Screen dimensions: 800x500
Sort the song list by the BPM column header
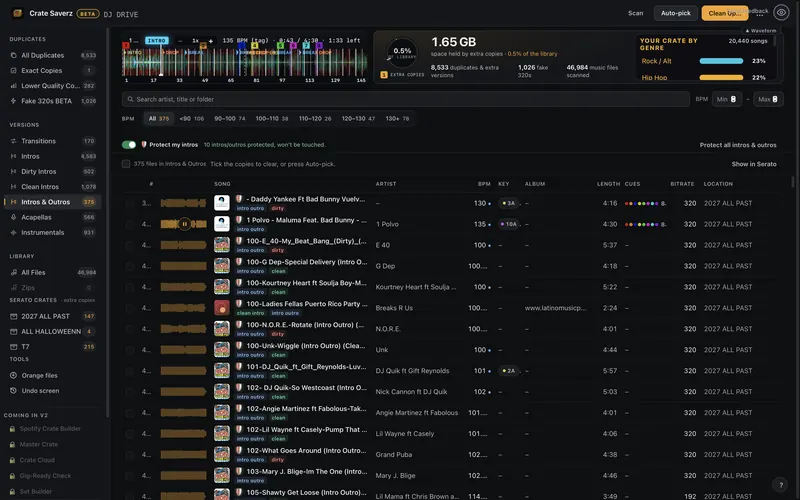pyautogui.click(x=484, y=184)
